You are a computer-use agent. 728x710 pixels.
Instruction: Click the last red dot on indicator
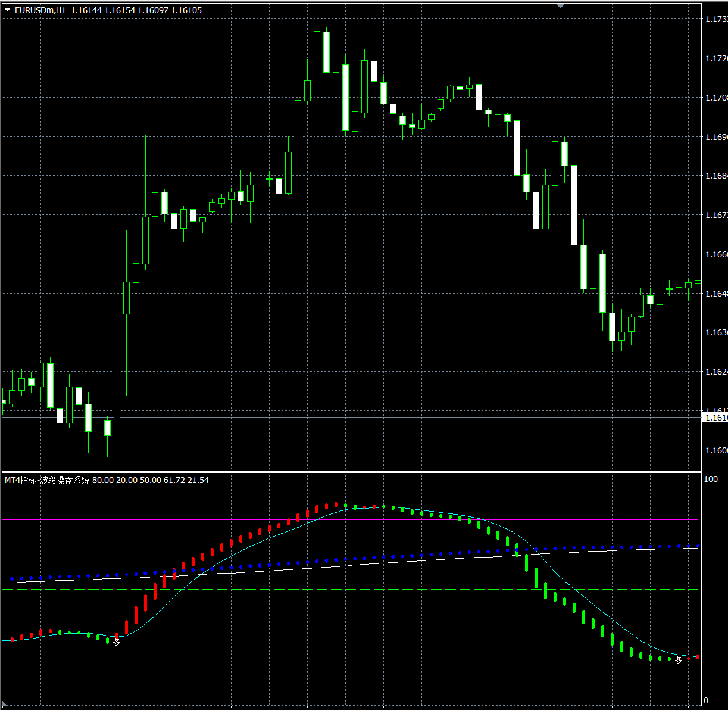tap(698, 657)
